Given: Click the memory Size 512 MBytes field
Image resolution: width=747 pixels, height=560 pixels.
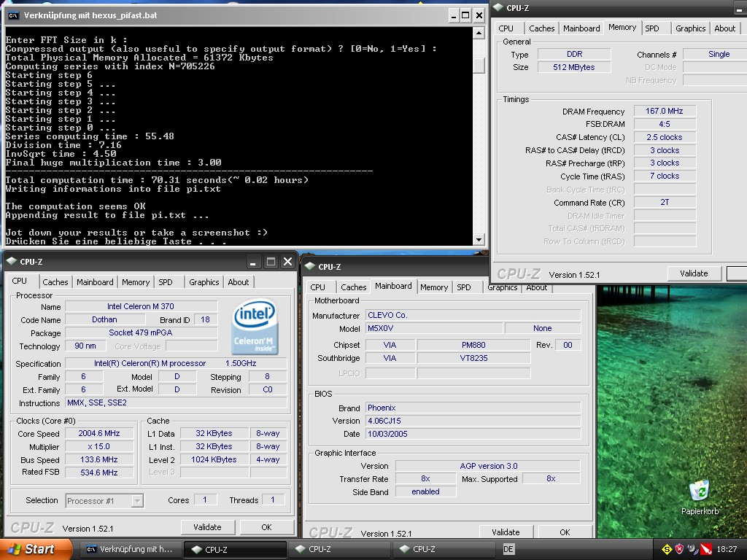Looking at the screenshot, I should [x=574, y=67].
